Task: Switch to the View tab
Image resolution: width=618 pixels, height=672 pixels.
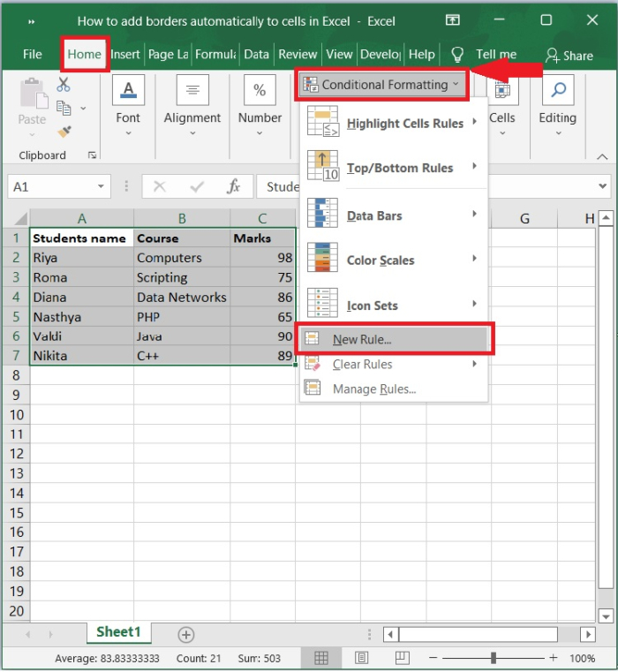Action: pyautogui.click(x=339, y=55)
